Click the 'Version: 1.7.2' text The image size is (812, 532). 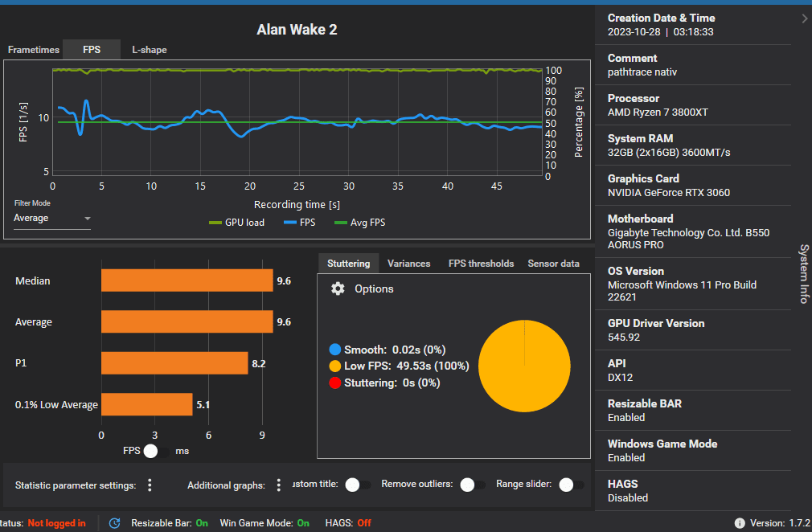[780, 523]
